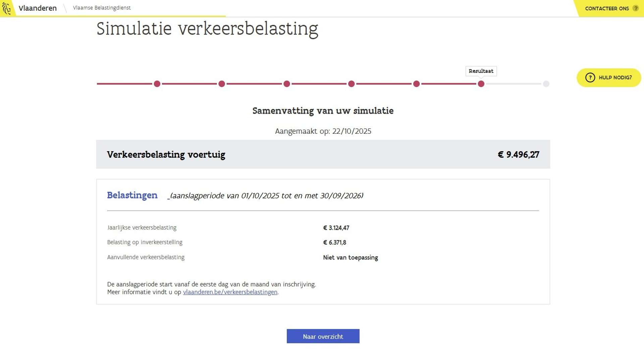Click the Resultaat step label tooltip
This screenshot has width=644, height=352.
click(x=481, y=71)
